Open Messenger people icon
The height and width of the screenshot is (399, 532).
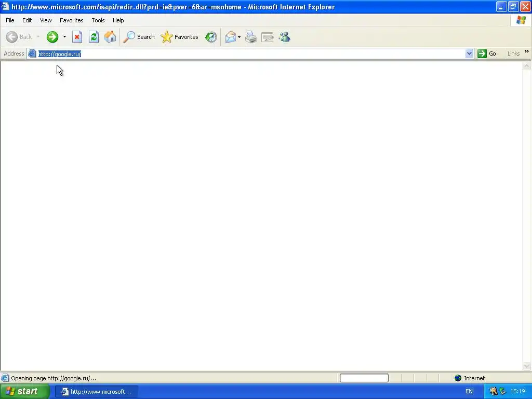pyautogui.click(x=284, y=37)
